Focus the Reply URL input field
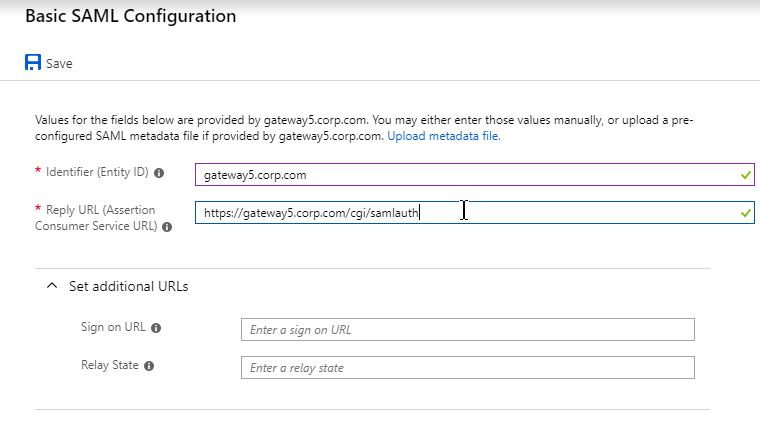 (475, 212)
